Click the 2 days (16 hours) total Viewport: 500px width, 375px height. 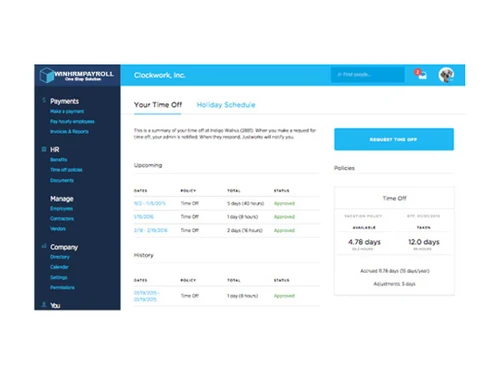tap(245, 230)
